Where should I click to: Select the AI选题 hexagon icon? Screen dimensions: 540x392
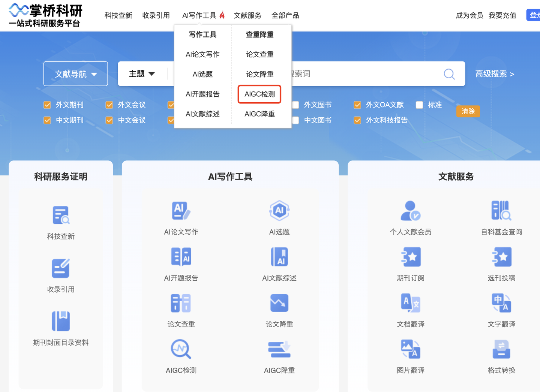click(x=279, y=211)
